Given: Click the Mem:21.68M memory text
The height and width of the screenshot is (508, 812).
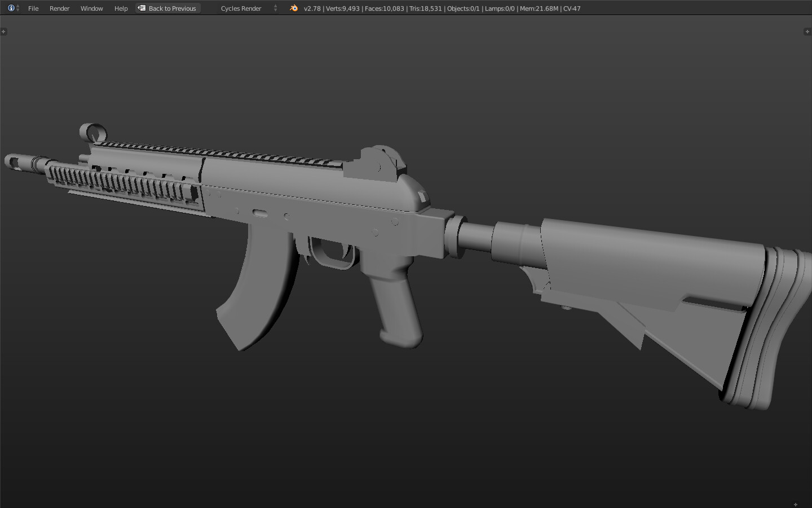Looking at the screenshot, I should click(x=539, y=8).
